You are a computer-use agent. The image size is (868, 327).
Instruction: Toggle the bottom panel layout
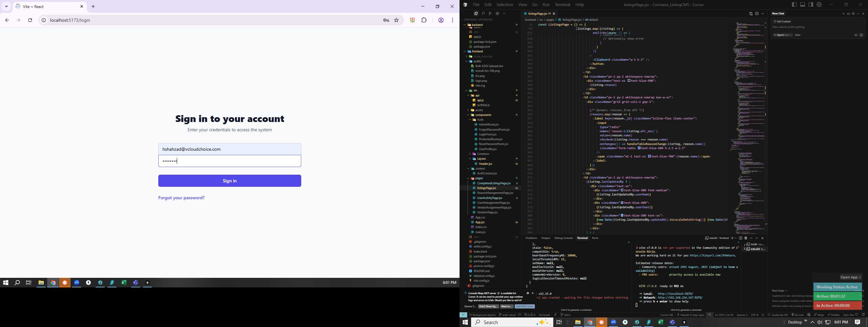point(802,4)
